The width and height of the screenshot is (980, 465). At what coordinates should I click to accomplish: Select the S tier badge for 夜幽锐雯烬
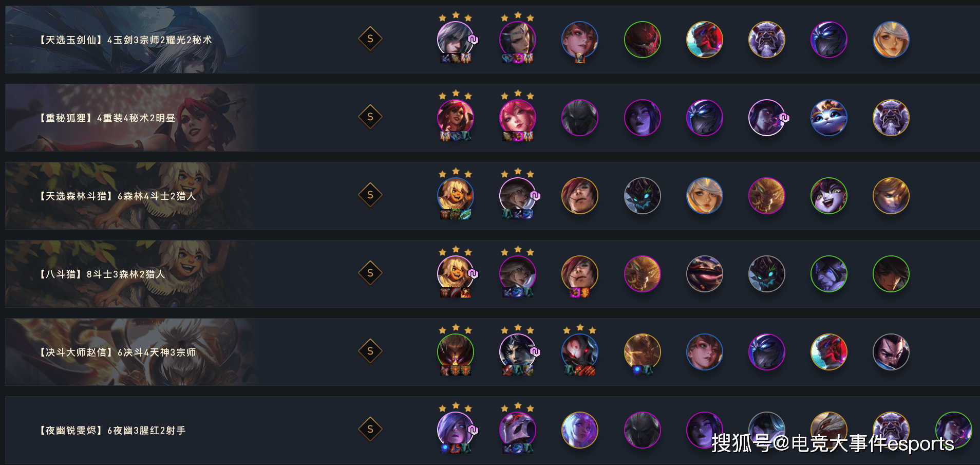[370, 430]
